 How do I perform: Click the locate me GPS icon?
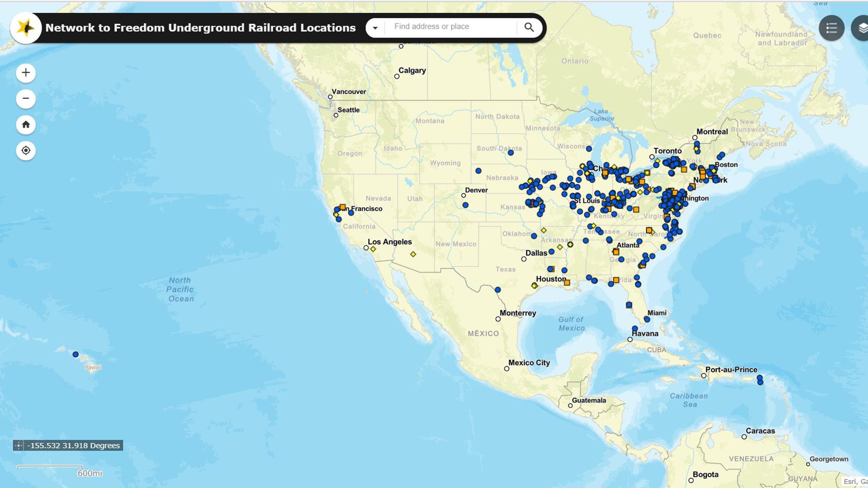[26, 150]
